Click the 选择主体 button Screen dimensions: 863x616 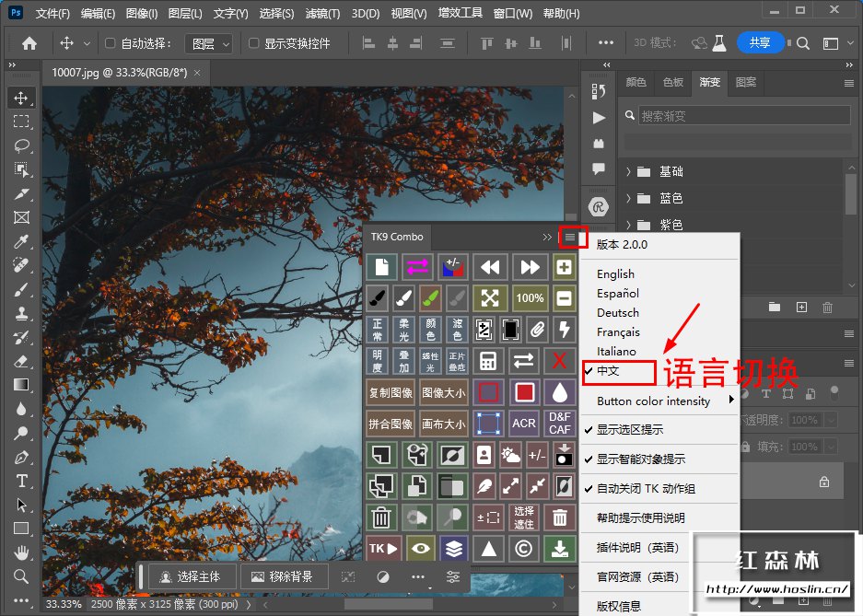(x=190, y=576)
